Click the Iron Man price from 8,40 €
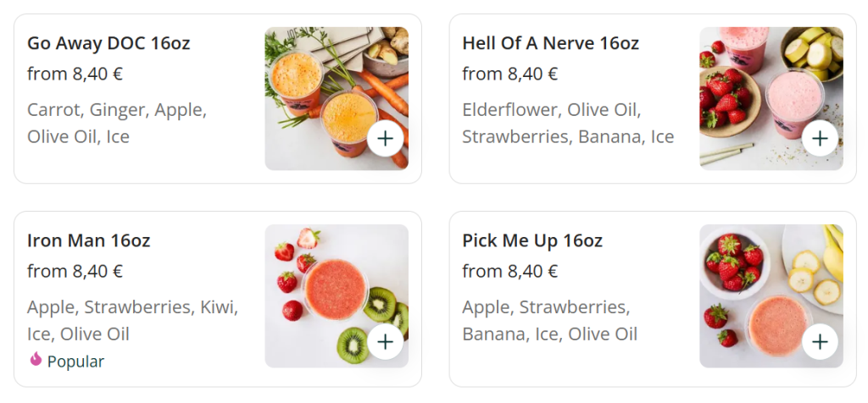This screenshot has height=403, width=868. point(75,272)
